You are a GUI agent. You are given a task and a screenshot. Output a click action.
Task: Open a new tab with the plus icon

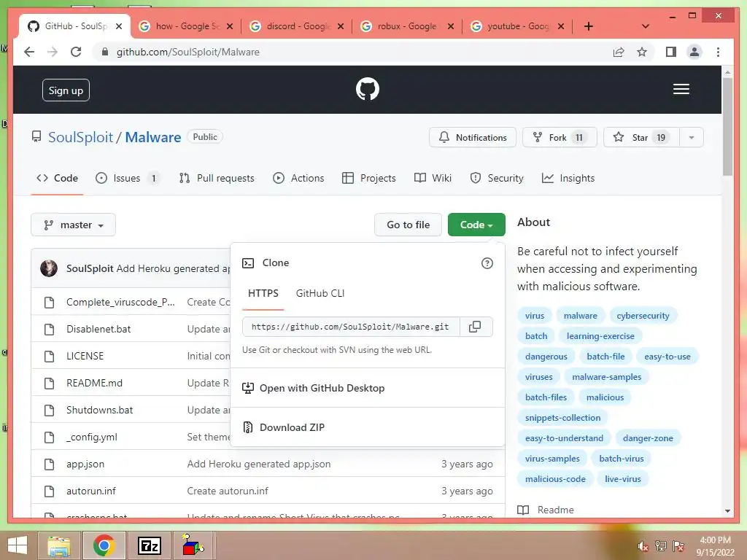click(x=589, y=26)
